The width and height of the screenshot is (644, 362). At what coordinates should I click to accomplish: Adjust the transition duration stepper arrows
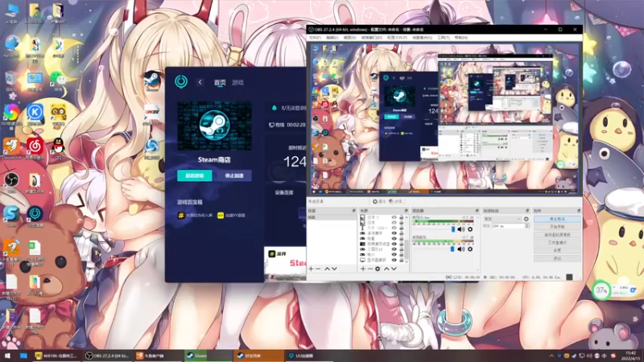pos(527,226)
